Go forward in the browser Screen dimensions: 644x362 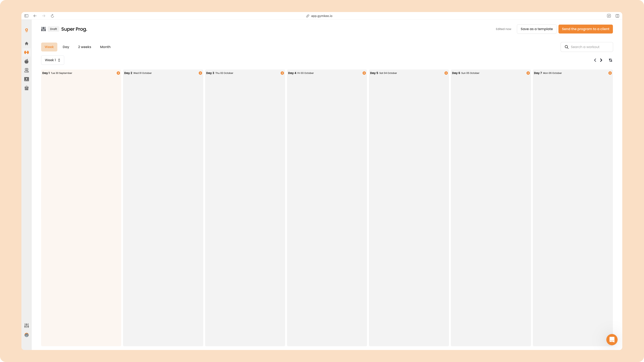(x=44, y=16)
